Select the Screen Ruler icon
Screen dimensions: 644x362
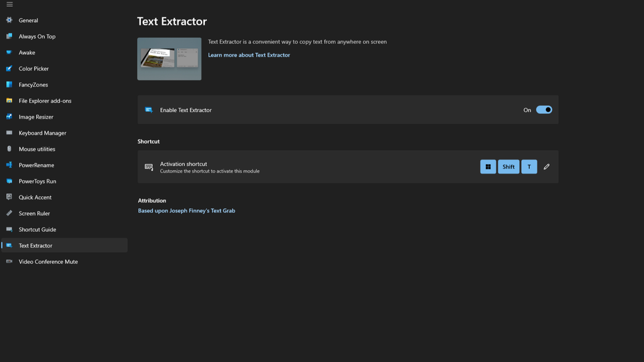point(9,213)
